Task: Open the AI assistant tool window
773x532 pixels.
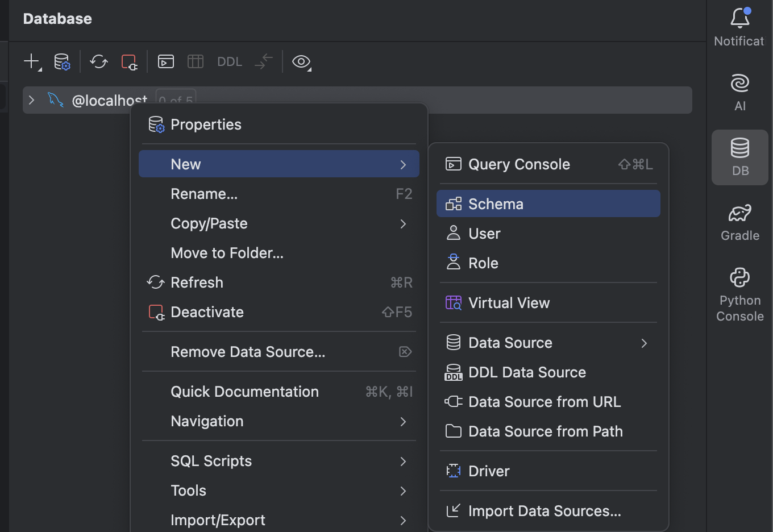Action: (x=739, y=92)
